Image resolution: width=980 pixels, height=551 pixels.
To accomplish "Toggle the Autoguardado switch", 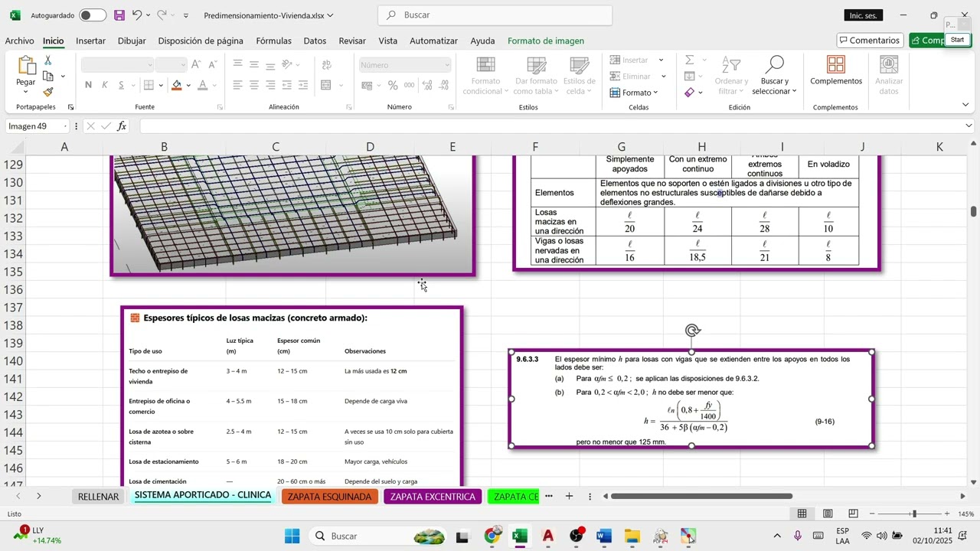I will point(93,15).
